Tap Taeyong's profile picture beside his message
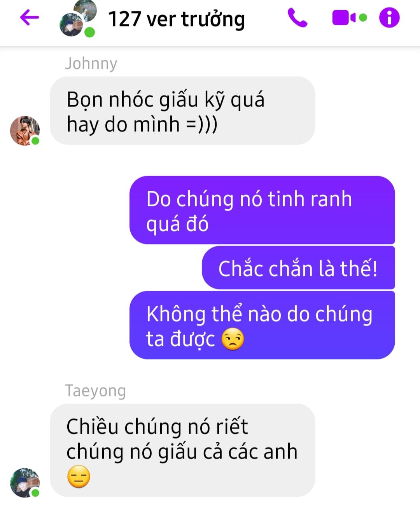Viewport: 420px width, 506px height. point(25,483)
